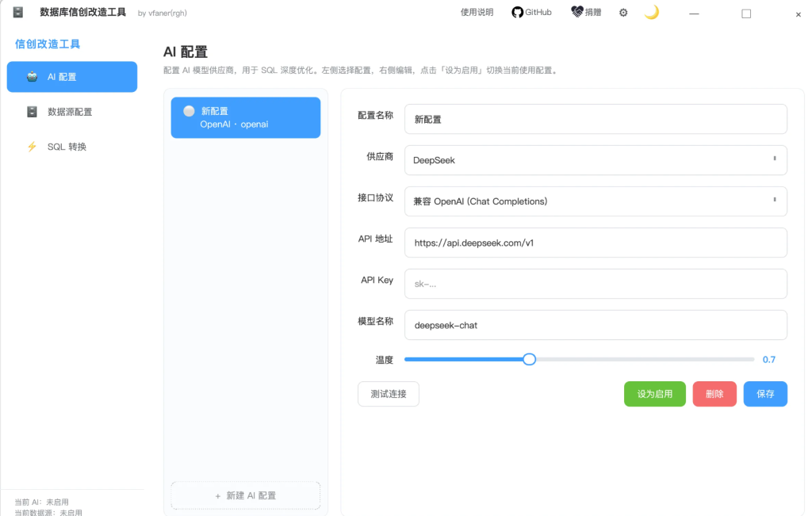Minimize the application window

click(x=694, y=13)
